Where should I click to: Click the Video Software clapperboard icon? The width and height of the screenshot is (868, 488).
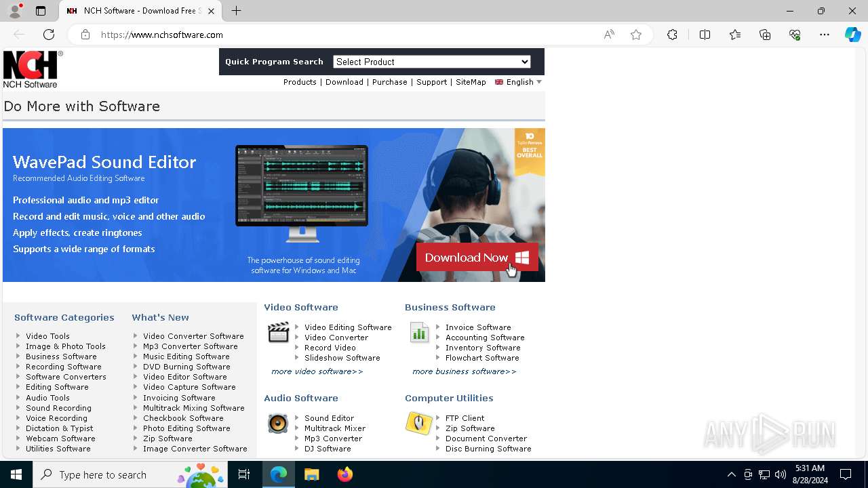click(x=278, y=332)
